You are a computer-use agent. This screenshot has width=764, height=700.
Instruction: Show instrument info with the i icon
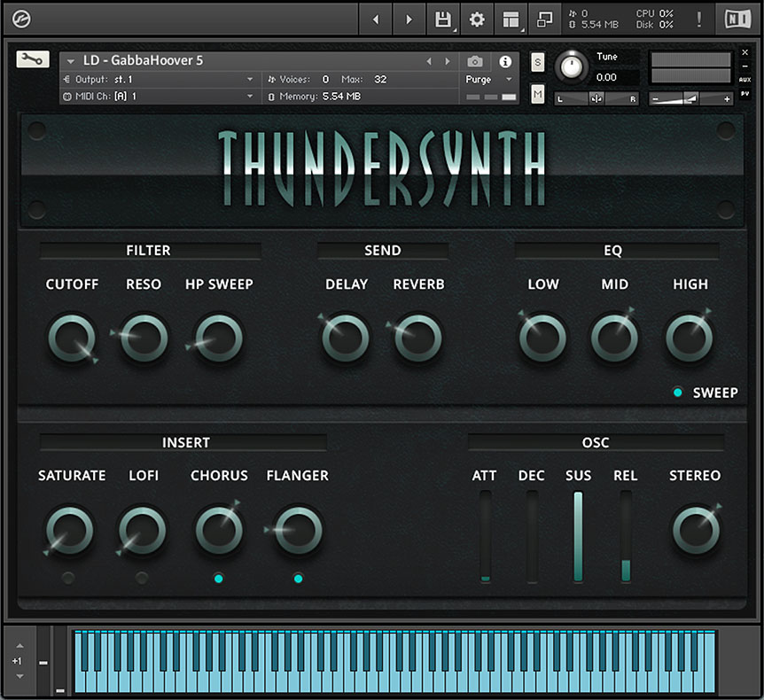pyautogui.click(x=505, y=61)
